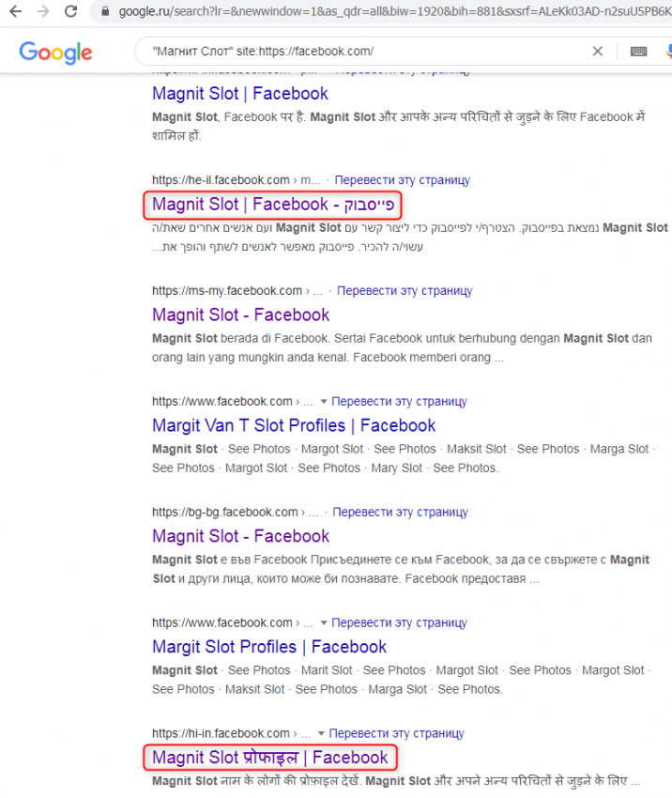The height and width of the screenshot is (798, 672).
Task: Translate the hi-in.facebook.com result page
Action: (x=397, y=733)
